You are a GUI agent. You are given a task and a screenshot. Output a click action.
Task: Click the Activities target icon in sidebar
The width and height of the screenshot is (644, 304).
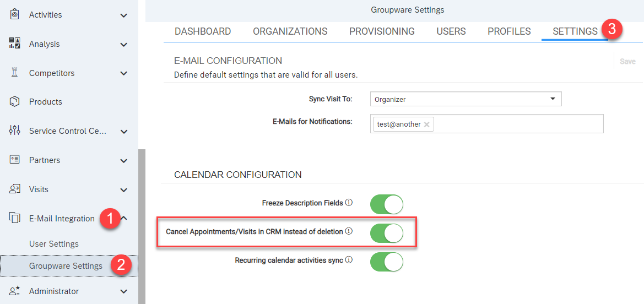tap(14, 15)
